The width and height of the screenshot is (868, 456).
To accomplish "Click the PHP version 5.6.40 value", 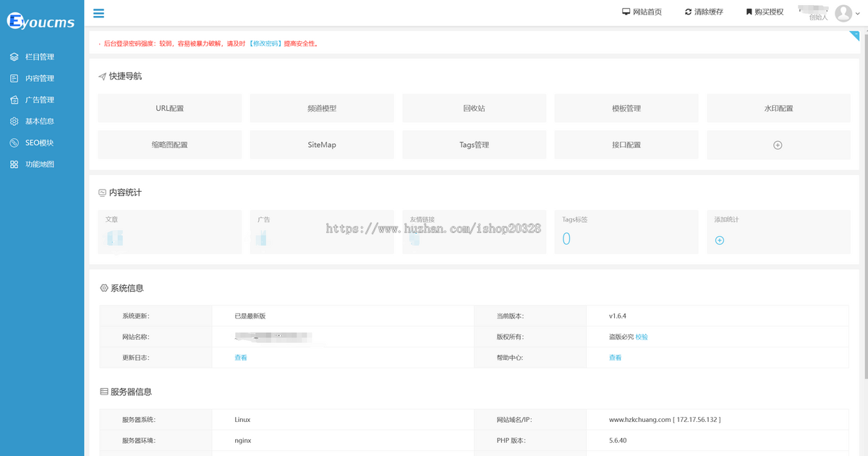I will tap(619, 440).
